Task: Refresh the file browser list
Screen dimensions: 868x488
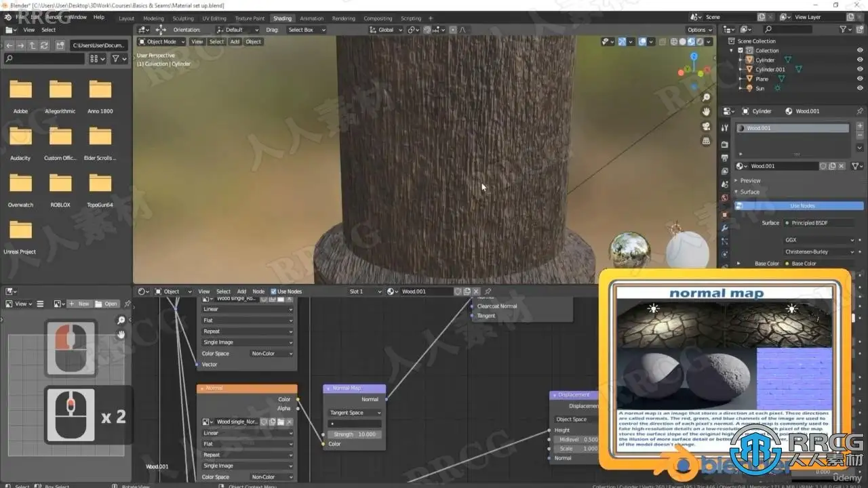Action: [x=44, y=45]
